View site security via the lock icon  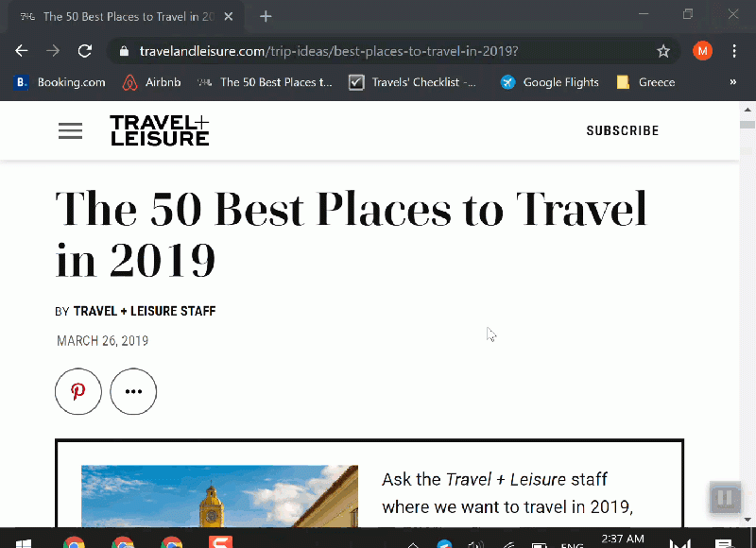tap(124, 51)
